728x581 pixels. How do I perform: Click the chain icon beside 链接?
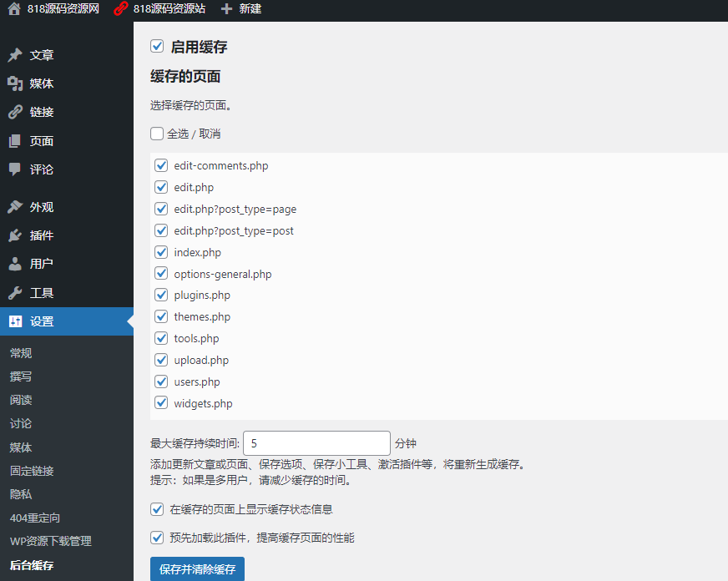15,112
